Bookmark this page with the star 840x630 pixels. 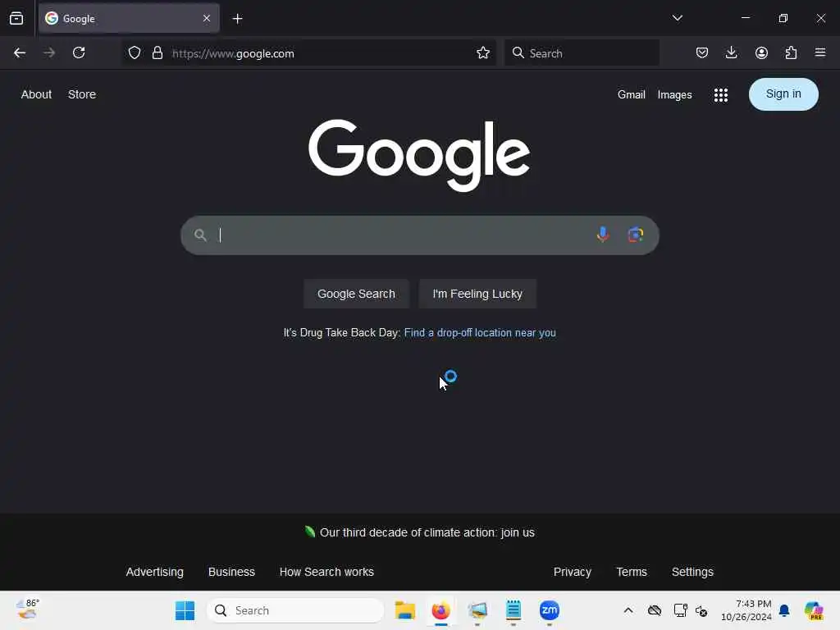tap(482, 53)
